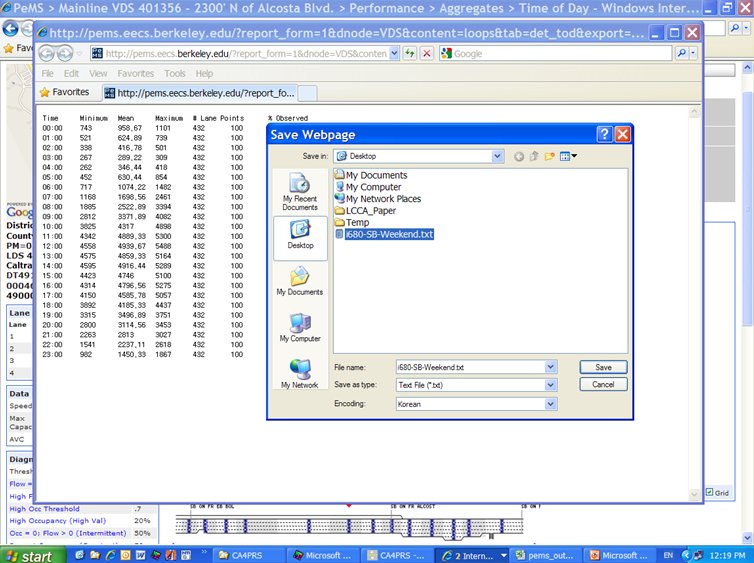Viewport: 754px width, 563px height.
Task: Click the Save button
Action: coord(603,367)
